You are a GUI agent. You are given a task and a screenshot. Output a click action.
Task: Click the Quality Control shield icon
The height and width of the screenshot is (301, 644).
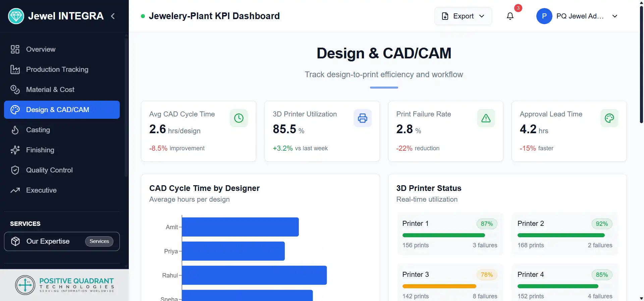point(15,170)
